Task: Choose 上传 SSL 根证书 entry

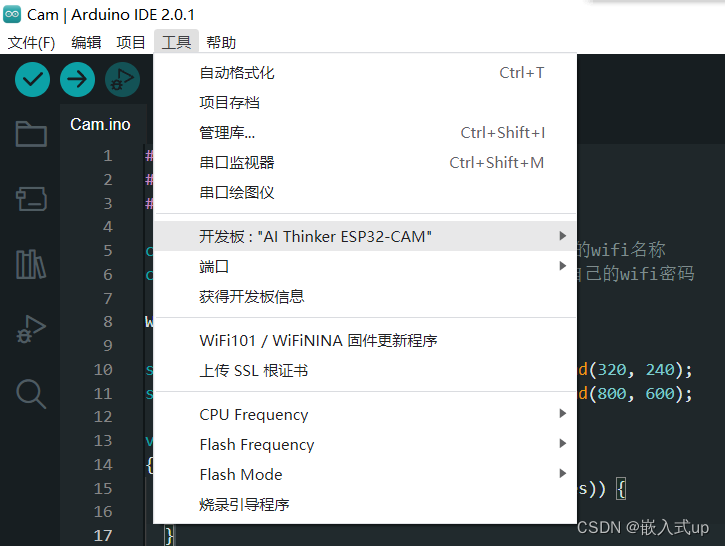Action: pyautogui.click(x=365, y=371)
